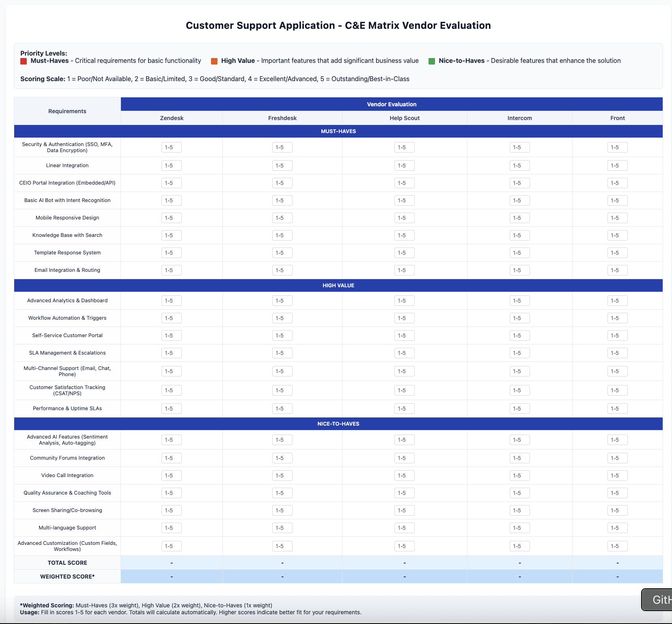This screenshot has width=672, height=624.
Task: Click Front score field for Mobile Responsive Design
Action: (618, 218)
